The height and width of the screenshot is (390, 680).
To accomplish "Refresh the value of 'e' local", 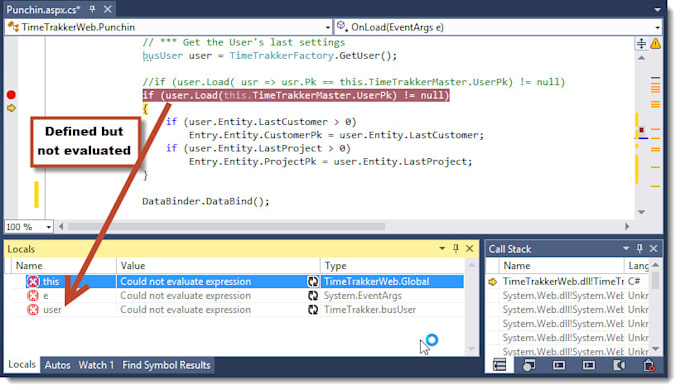I will click(x=313, y=295).
